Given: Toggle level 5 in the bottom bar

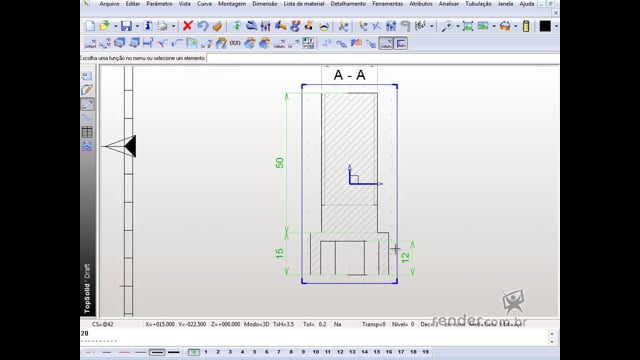Looking at the screenshot, I should point(254,352).
